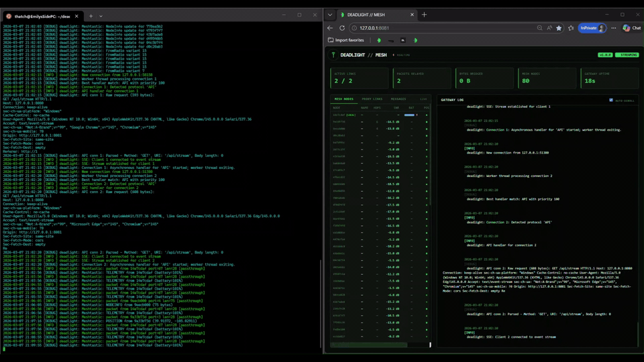Click the node list horizontal scrollbar
Viewport: 644px width, 362px height.
[369, 345]
